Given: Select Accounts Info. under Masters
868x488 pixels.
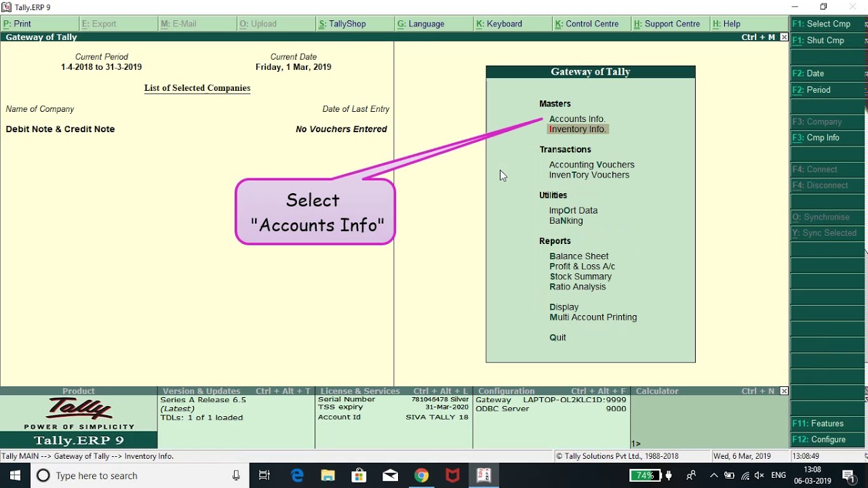Looking at the screenshot, I should (577, 119).
